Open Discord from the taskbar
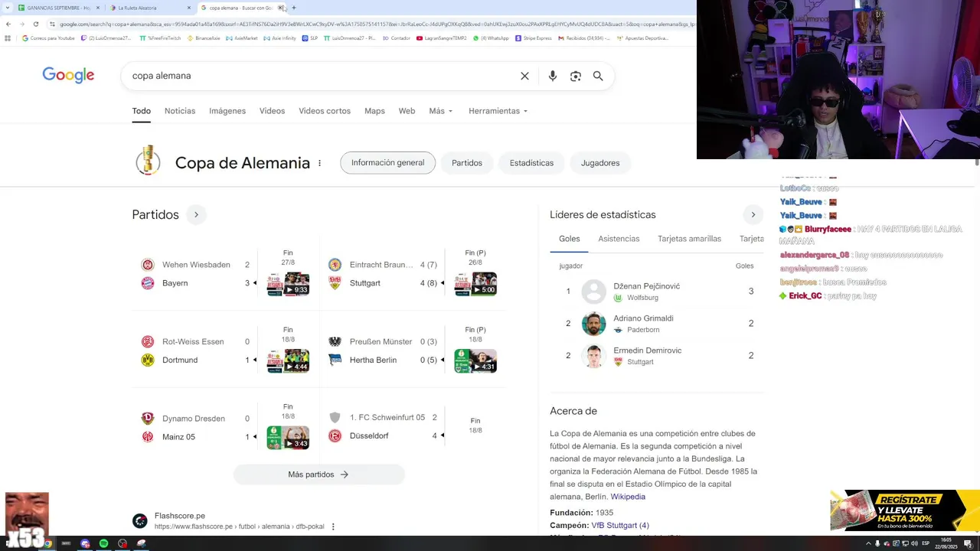The image size is (980, 551). click(85, 543)
